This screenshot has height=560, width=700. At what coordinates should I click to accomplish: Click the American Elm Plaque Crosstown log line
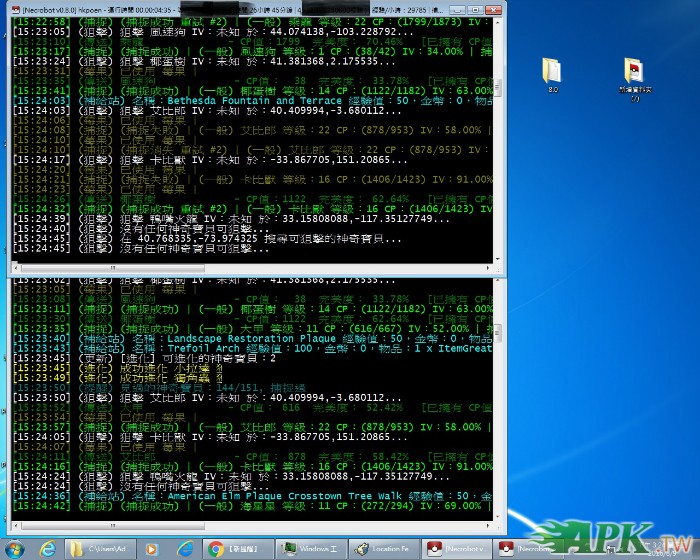250,496
